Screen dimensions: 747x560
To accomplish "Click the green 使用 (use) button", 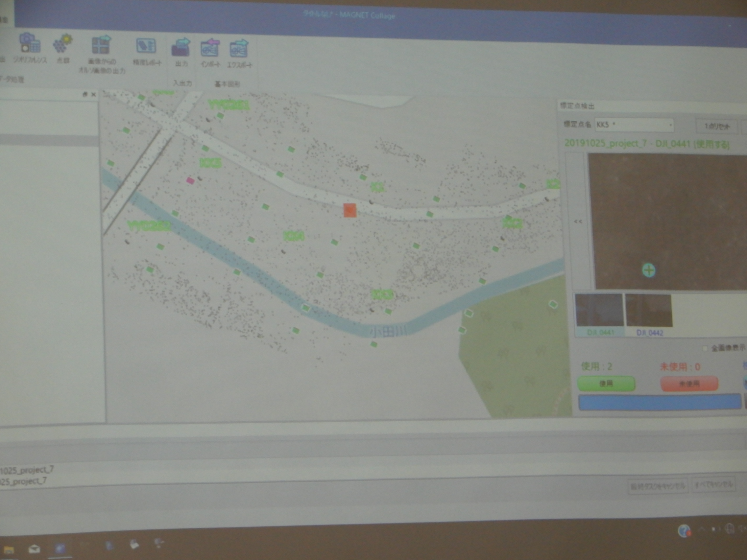I will [606, 384].
